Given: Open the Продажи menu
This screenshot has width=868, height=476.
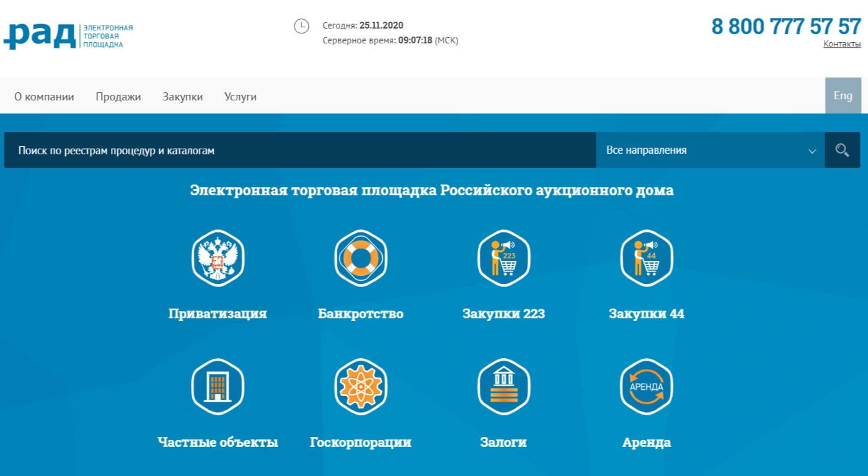Looking at the screenshot, I should [118, 96].
